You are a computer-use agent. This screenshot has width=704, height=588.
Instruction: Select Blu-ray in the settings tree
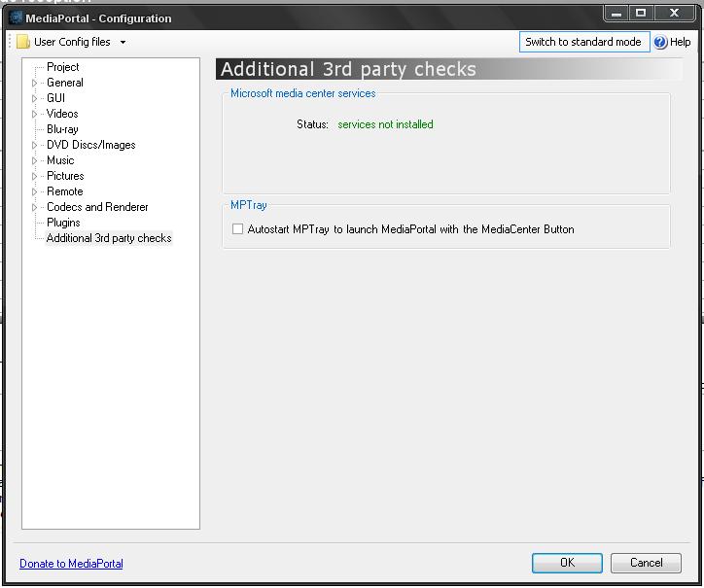pyautogui.click(x=62, y=129)
